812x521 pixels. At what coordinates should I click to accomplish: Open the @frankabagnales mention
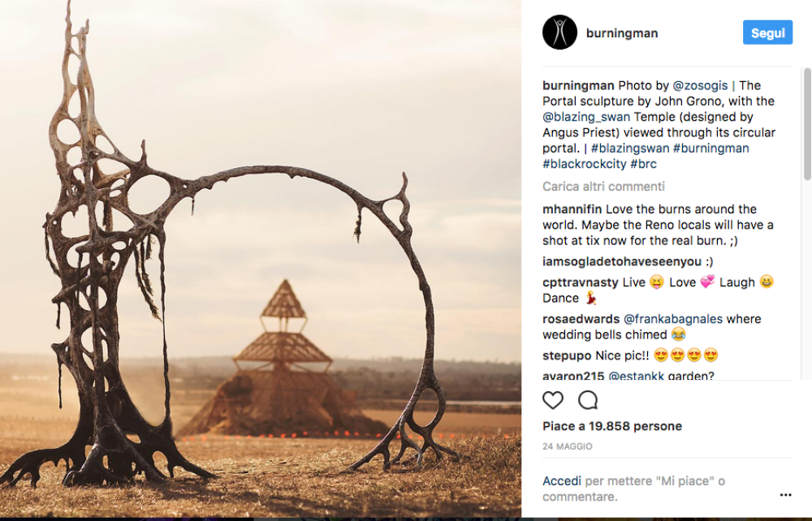click(673, 319)
